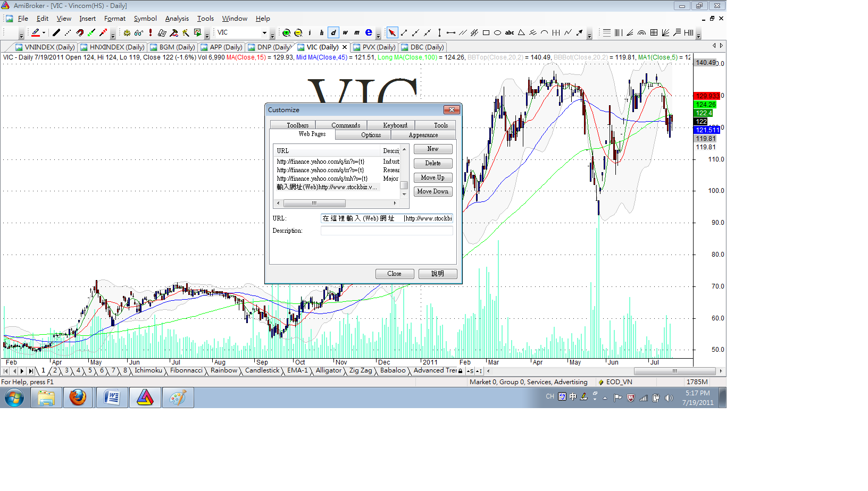Click the chart horizontal scrollbar thumb
Screen dimensions: 868x491
tap(675, 371)
